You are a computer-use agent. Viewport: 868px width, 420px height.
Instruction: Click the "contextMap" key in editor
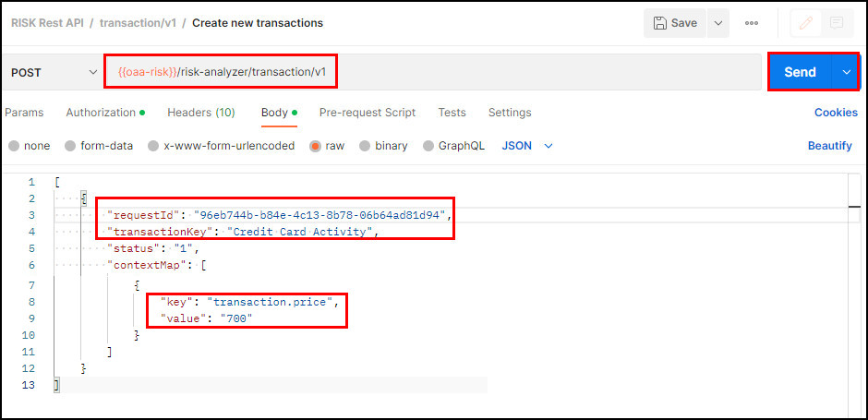click(x=147, y=265)
